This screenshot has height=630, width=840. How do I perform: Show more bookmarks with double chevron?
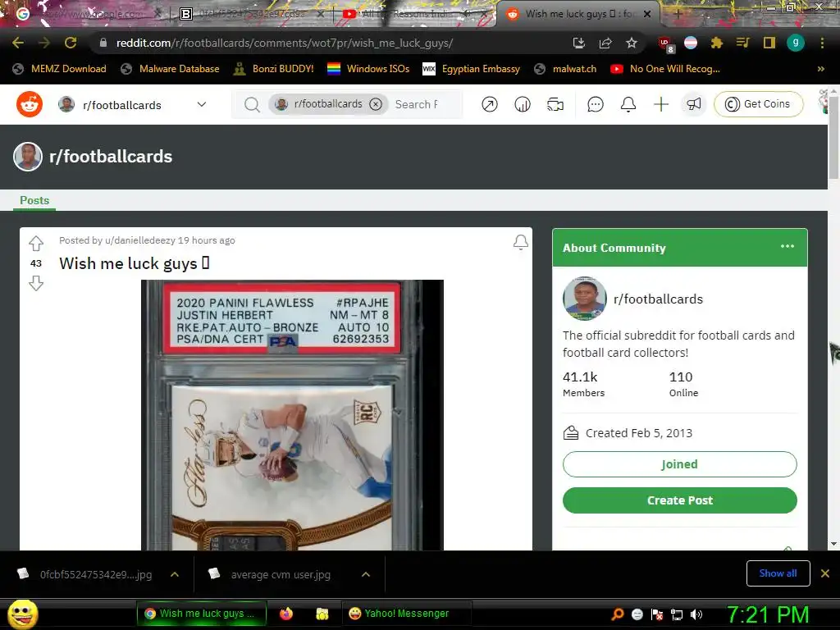tap(820, 69)
